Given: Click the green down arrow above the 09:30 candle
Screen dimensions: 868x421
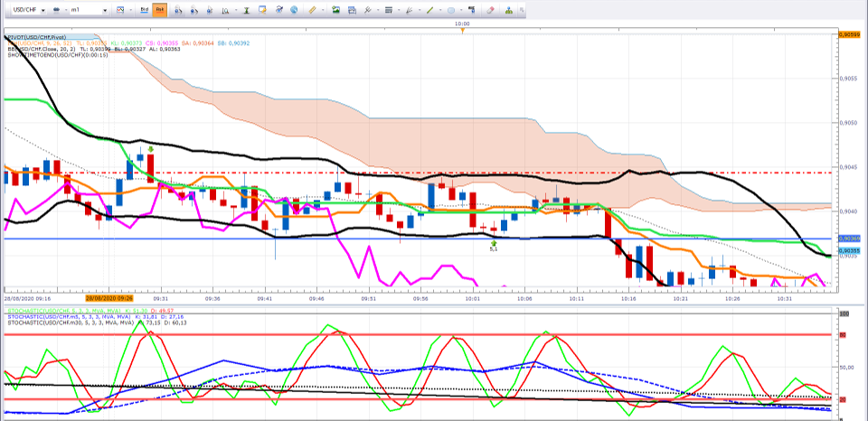Looking at the screenshot, I should [151, 149].
